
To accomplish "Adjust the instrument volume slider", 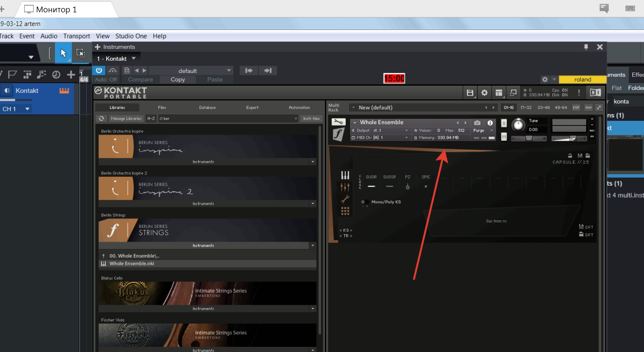I will pos(569,138).
